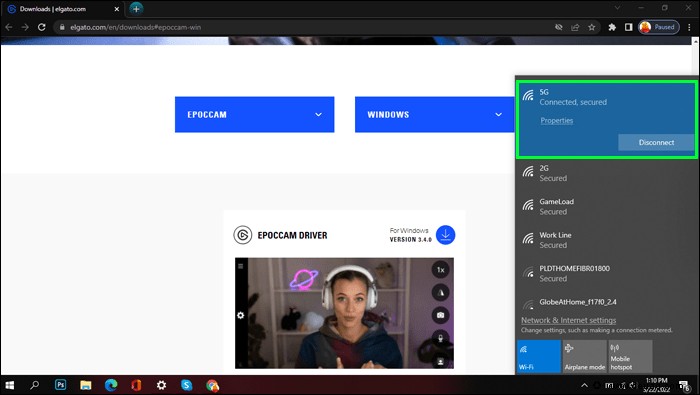This screenshot has height=395, width=700.
Task: Show hidden system tray icons
Action: coord(584,385)
